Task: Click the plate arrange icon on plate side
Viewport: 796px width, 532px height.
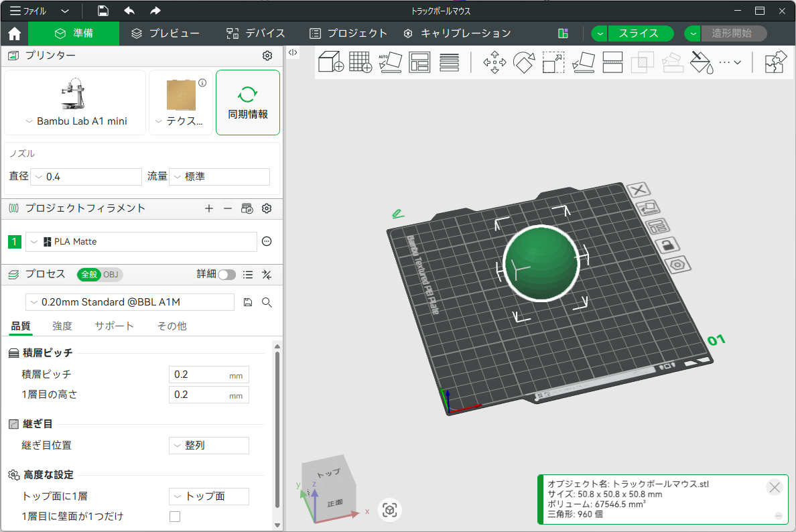Action: pos(658,226)
